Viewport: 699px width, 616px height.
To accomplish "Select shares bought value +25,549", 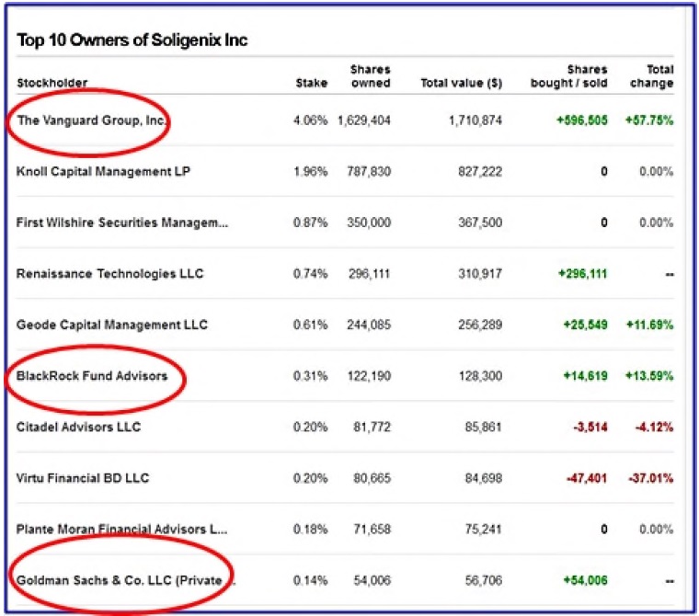I will pyautogui.click(x=585, y=325).
